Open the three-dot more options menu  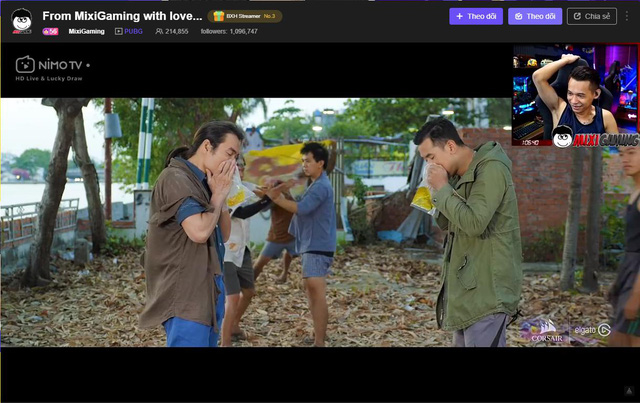point(627,16)
